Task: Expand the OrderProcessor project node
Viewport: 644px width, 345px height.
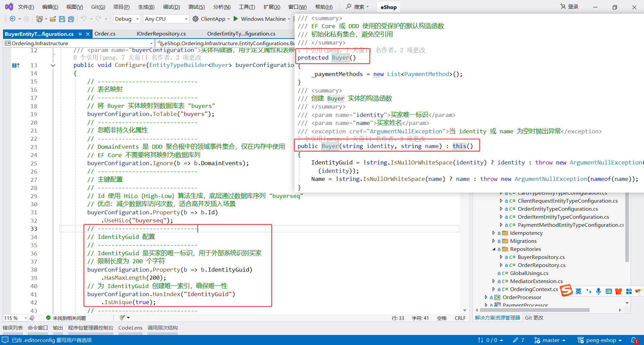Action: tap(486, 297)
